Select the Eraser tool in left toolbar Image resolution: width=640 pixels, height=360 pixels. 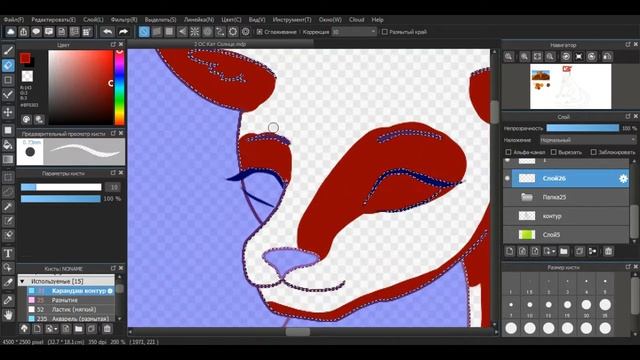pos(8,65)
